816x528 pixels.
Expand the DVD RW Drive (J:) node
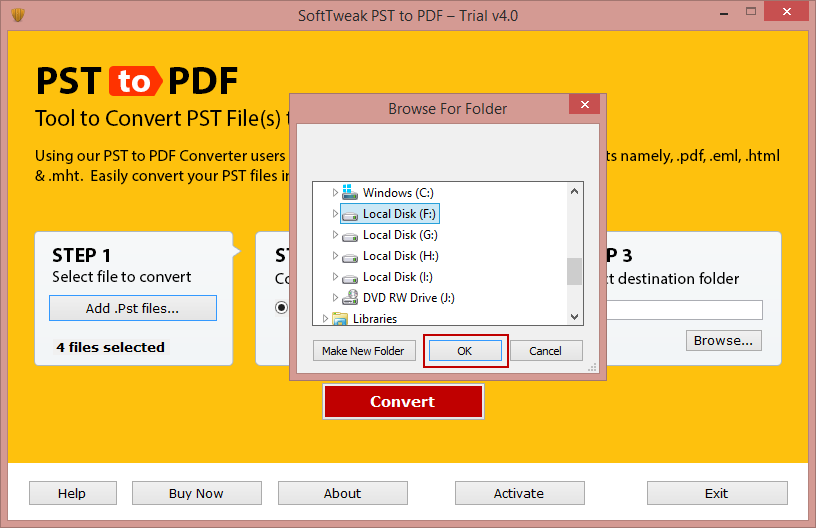[335, 298]
